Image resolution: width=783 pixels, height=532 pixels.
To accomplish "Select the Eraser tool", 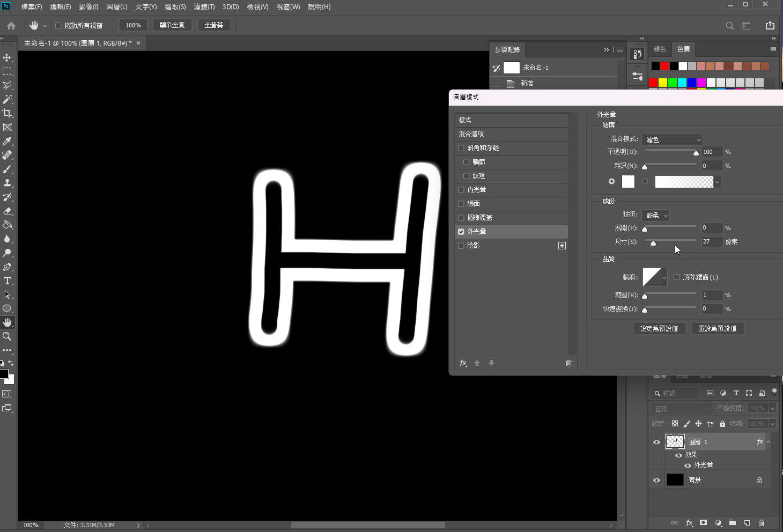I will (7, 211).
